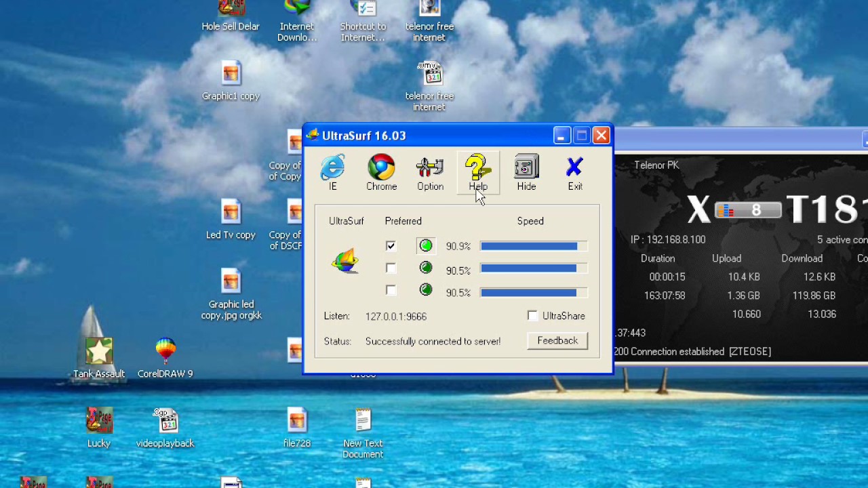Click the Feedback button
Image resolution: width=868 pixels, height=488 pixels.
557,341
